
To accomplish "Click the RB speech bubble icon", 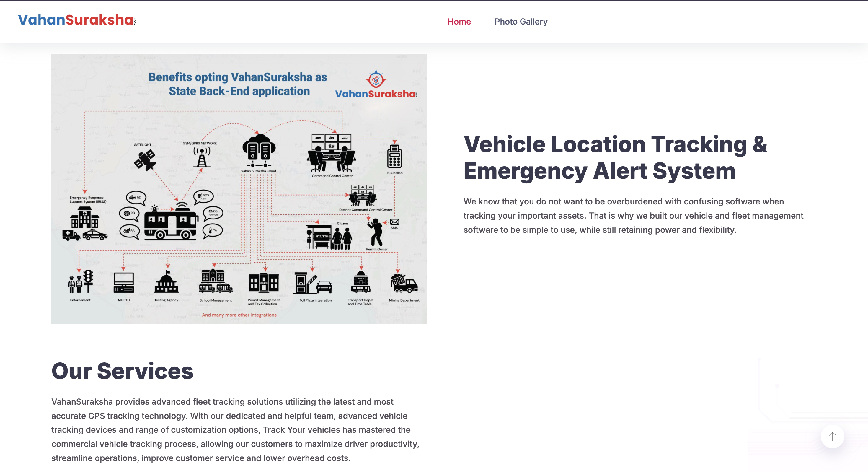I will 129,214.
